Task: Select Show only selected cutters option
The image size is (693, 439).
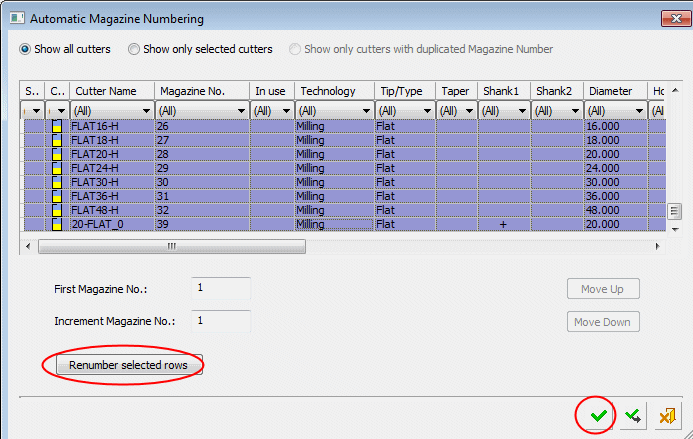Action: pos(134,49)
